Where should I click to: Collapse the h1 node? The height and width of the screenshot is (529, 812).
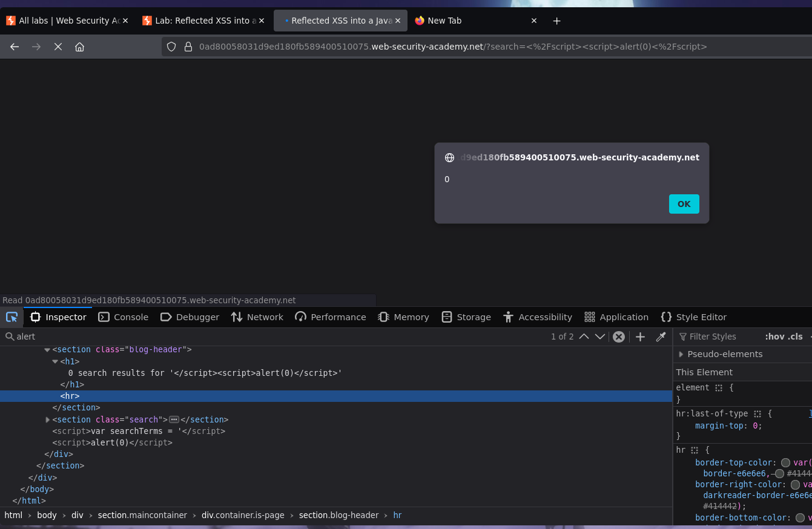click(55, 361)
